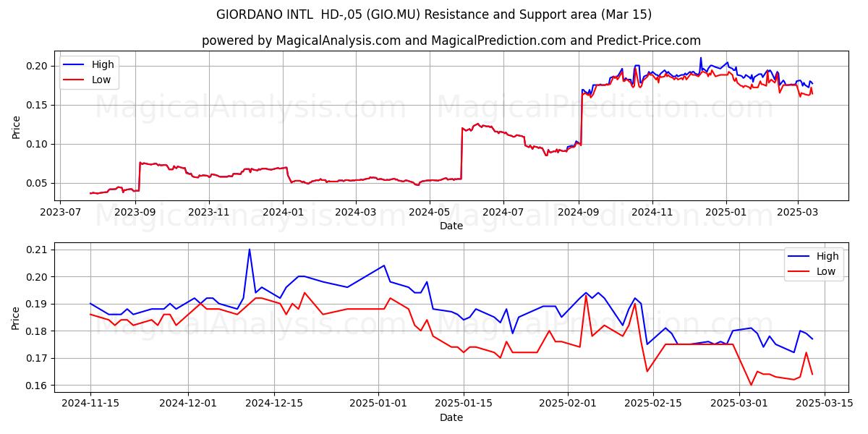
Task: Click the lower chart 'Date' axis label
Action: click(451, 417)
